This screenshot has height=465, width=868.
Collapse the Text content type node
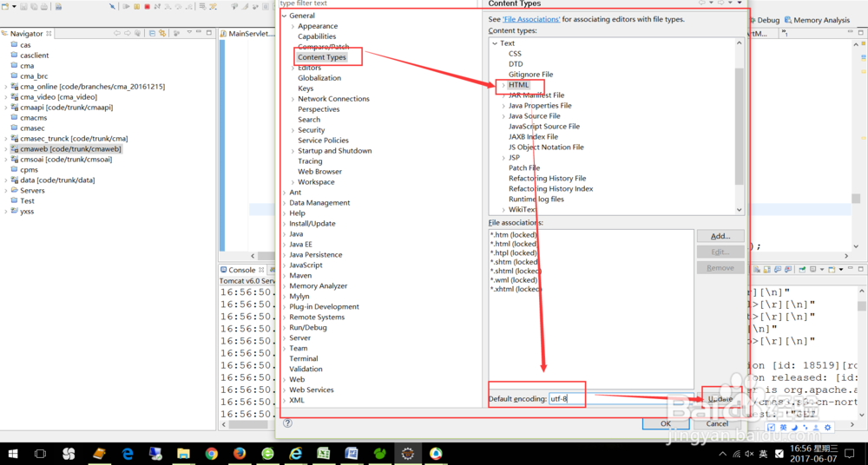pos(496,43)
